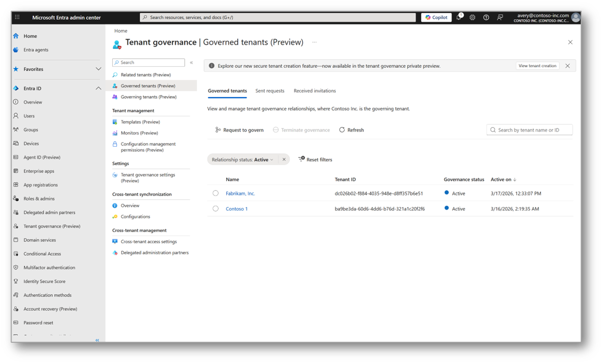The height and width of the screenshot is (364, 603).
Task: Switch to the Sent requests tab
Action: 270,91
